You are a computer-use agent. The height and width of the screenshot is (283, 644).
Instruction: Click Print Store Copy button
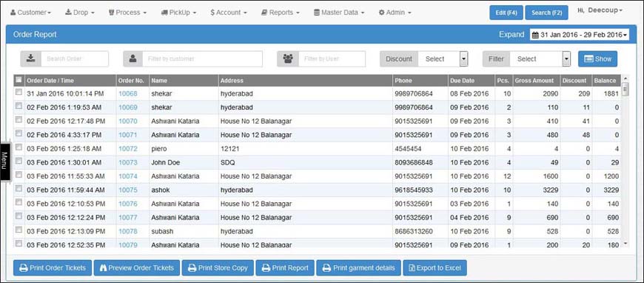[x=218, y=267]
